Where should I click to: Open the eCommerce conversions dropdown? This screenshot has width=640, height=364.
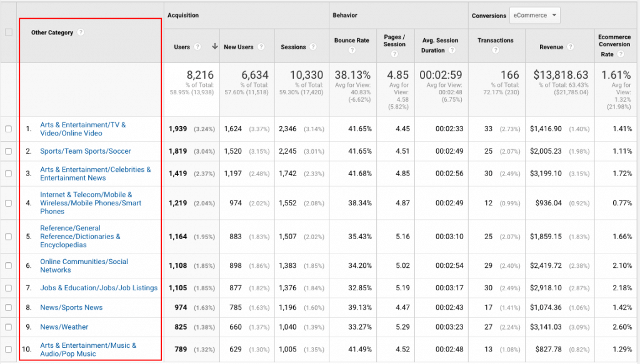534,15
